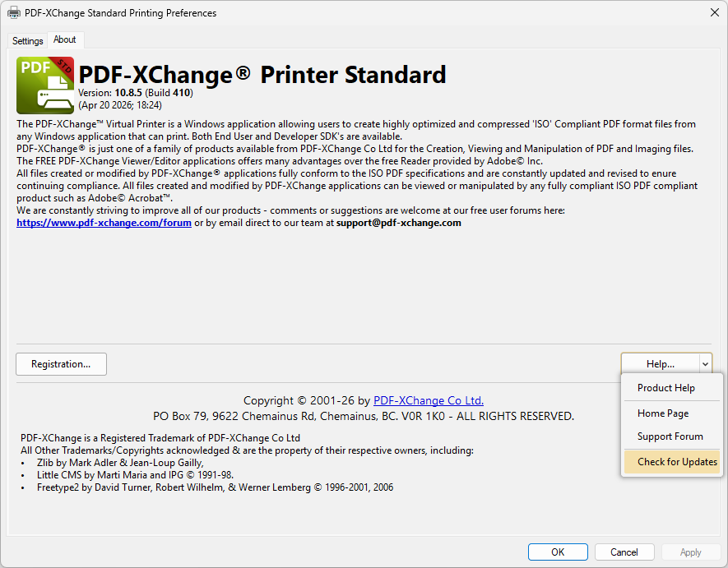Viewport: 728px width, 568px height.
Task: Click Check for Updates menu item
Action: click(x=672, y=462)
